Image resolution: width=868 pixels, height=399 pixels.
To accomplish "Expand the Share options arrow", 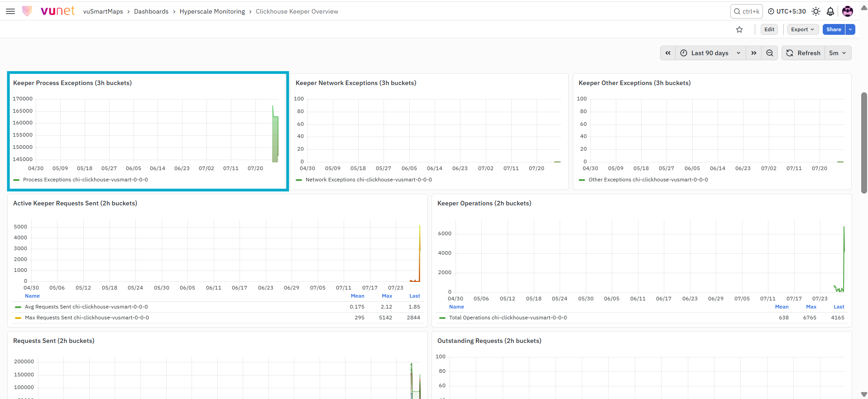I will click(851, 29).
